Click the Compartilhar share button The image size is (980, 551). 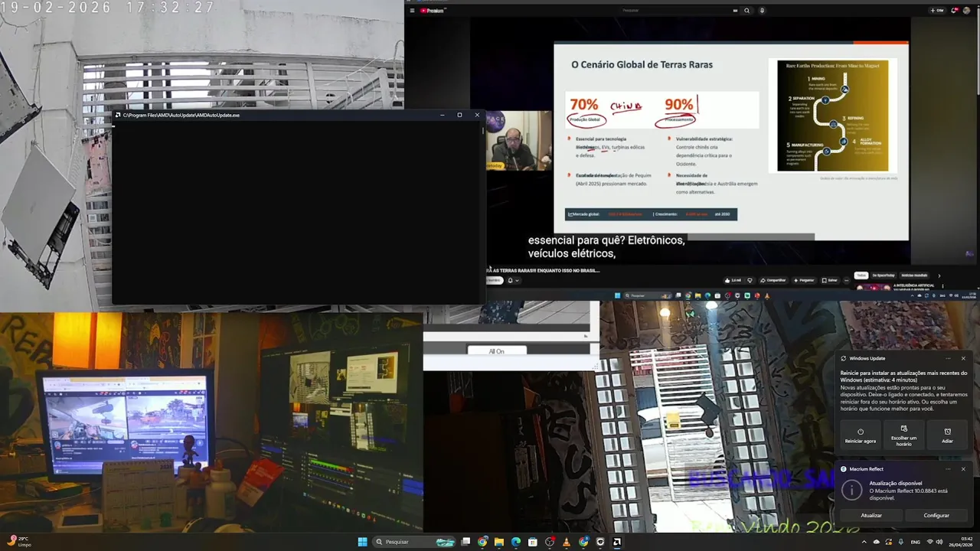pyautogui.click(x=773, y=280)
